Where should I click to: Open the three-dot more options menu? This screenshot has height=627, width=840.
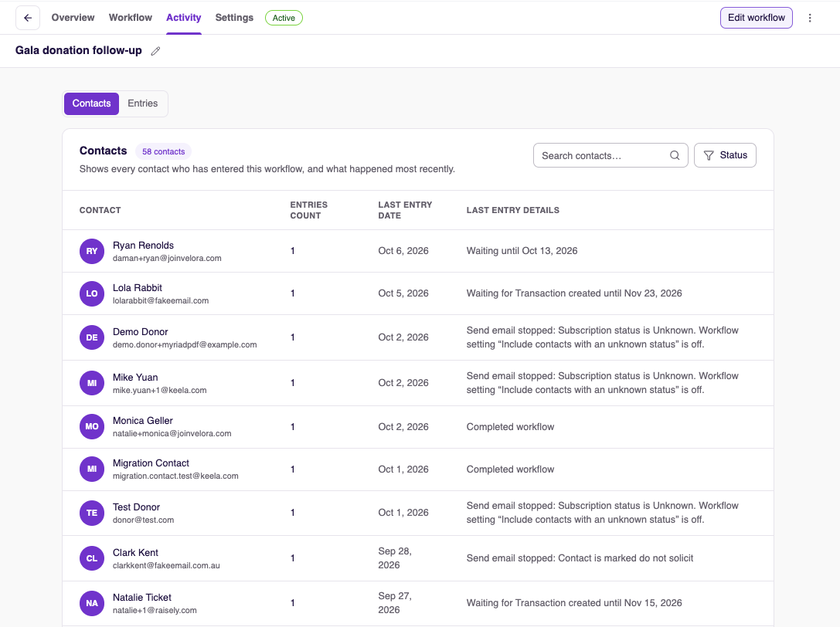[x=809, y=18]
